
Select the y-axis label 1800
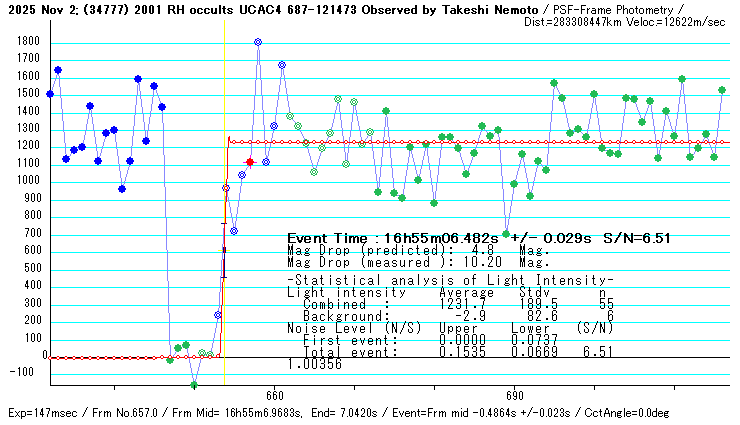(25, 42)
